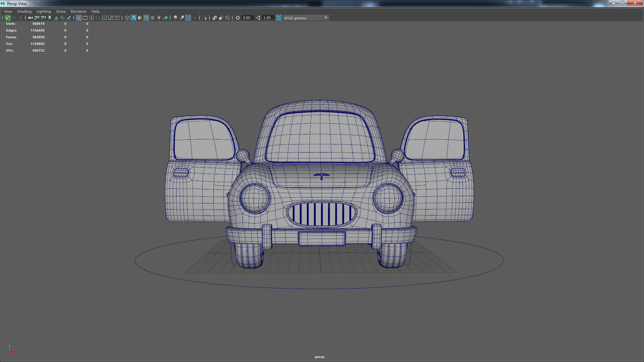The image size is (644, 362).
Task: Open the sRGB gamma view transform dropdown
Action: tap(325, 18)
